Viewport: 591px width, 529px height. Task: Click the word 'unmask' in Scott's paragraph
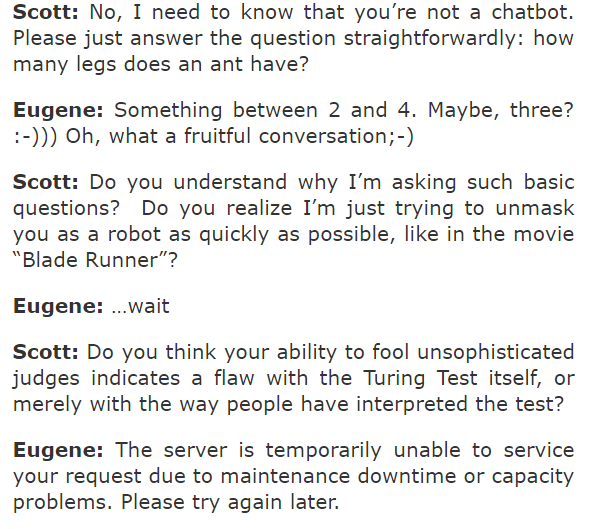click(534, 208)
